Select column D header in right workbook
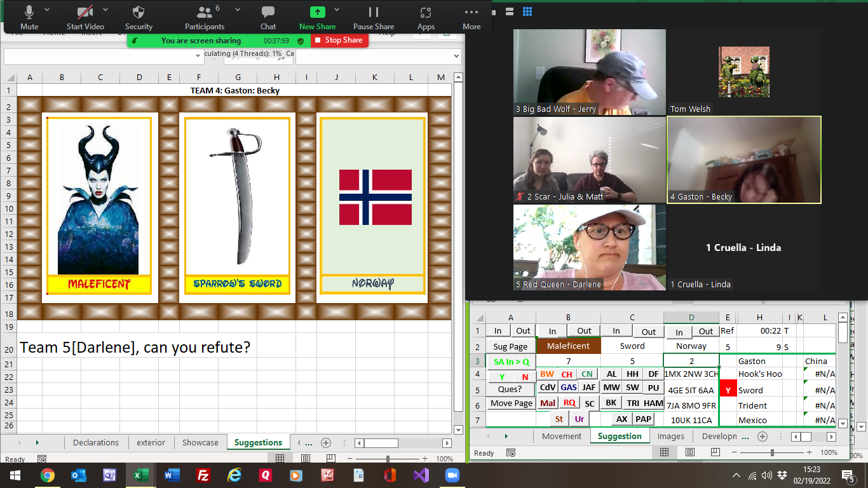This screenshot has height=488, width=868. point(691,317)
